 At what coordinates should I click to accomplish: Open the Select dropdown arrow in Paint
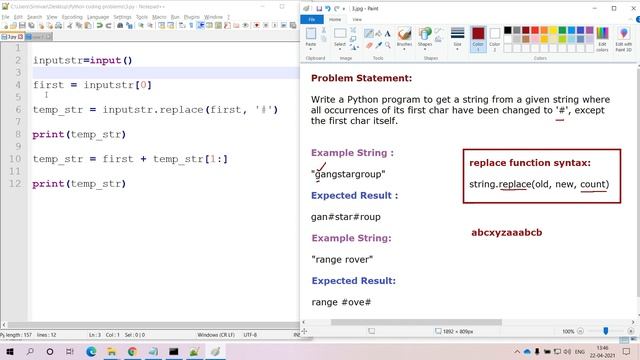(x=340, y=49)
